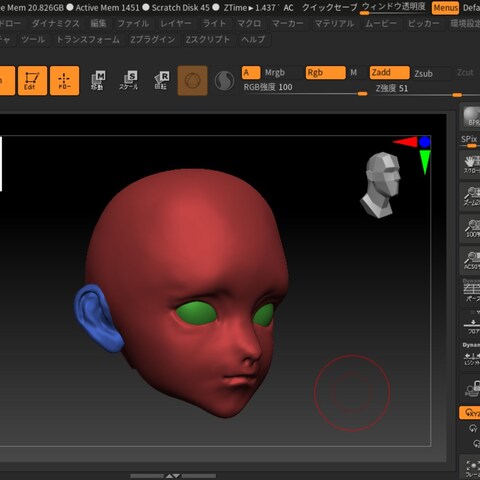Open the ファイル menu
Image resolution: width=480 pixels, height=480 pixels.
133,24
